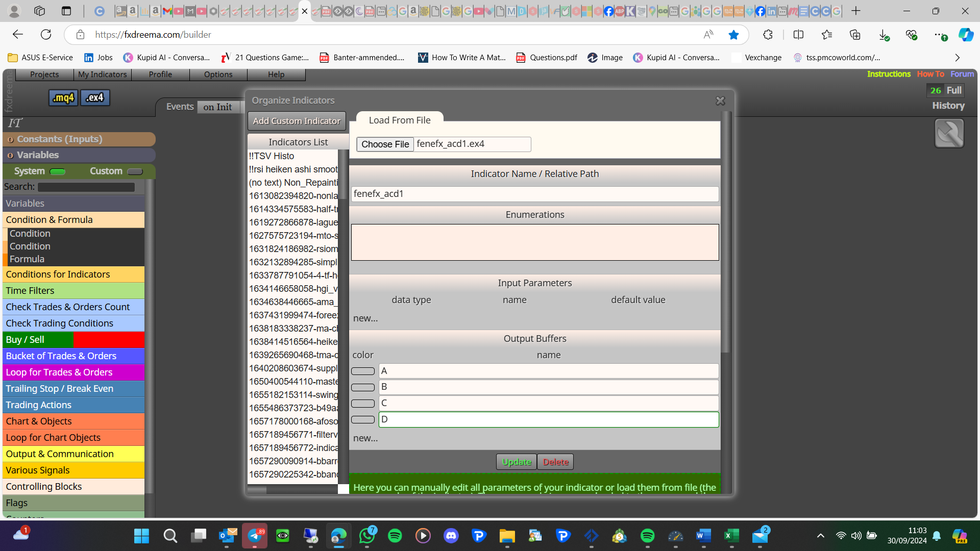Expand Trailing Stop / Break Even category
This screenshot has width=980, height=551.
click(x=73, y=389)
